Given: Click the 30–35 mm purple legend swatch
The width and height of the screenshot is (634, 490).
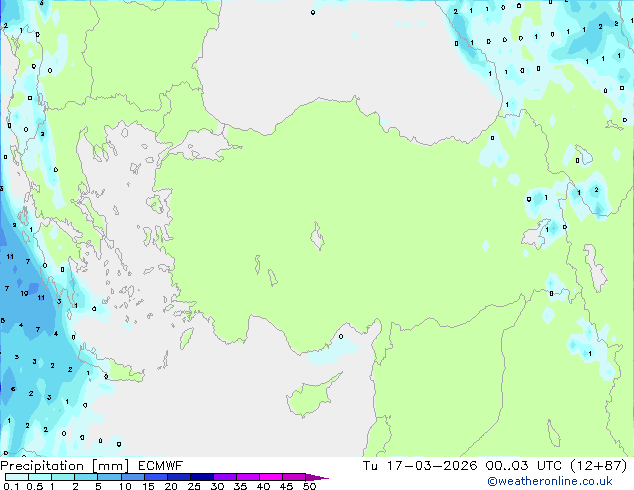Looking at the screenshot, I should tap(224, 477).
